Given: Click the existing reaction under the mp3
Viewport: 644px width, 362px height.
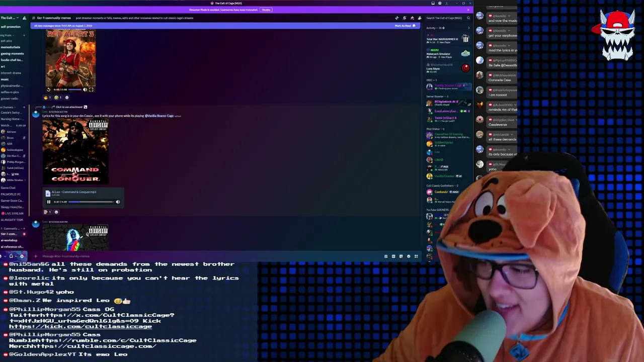Looking at the screenshot, I should pos(47,212).
